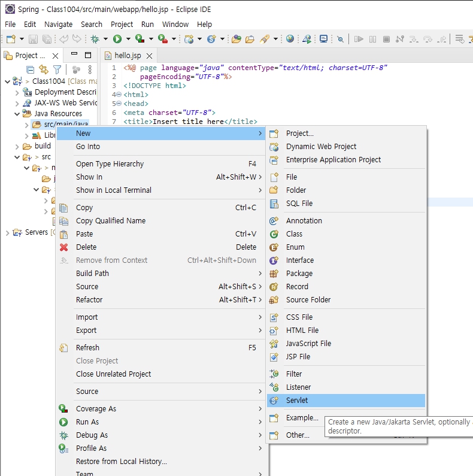Switch to the hello.jsp editor tab

click(x=128, y=56)
